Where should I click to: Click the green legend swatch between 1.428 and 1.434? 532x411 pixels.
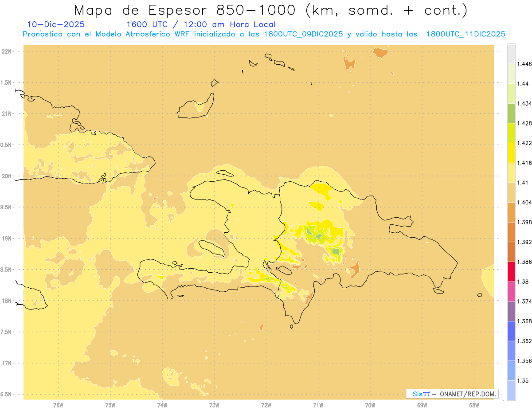coord(511,114)
